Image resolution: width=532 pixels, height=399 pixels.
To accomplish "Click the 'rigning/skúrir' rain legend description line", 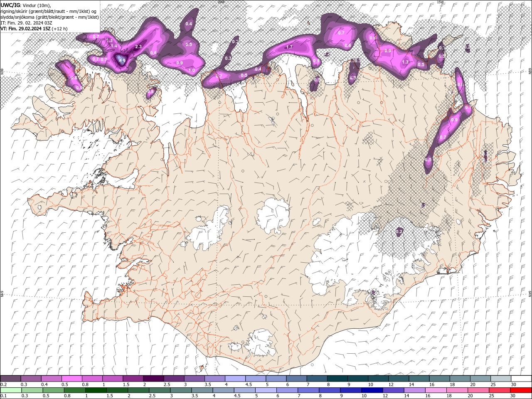I will (49, 11).
